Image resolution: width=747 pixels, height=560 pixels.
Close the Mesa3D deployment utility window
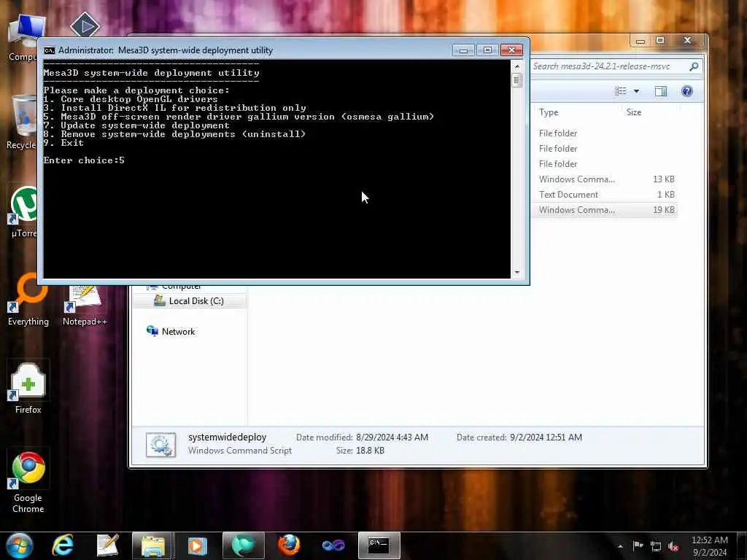click(512, 50)
